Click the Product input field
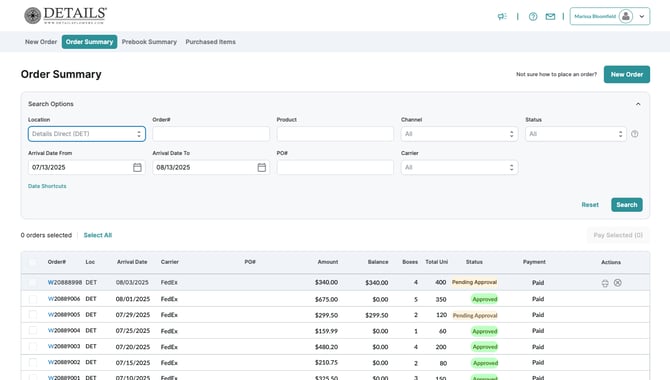Screen dimensions: 670x380 click(x=335, y=134)
